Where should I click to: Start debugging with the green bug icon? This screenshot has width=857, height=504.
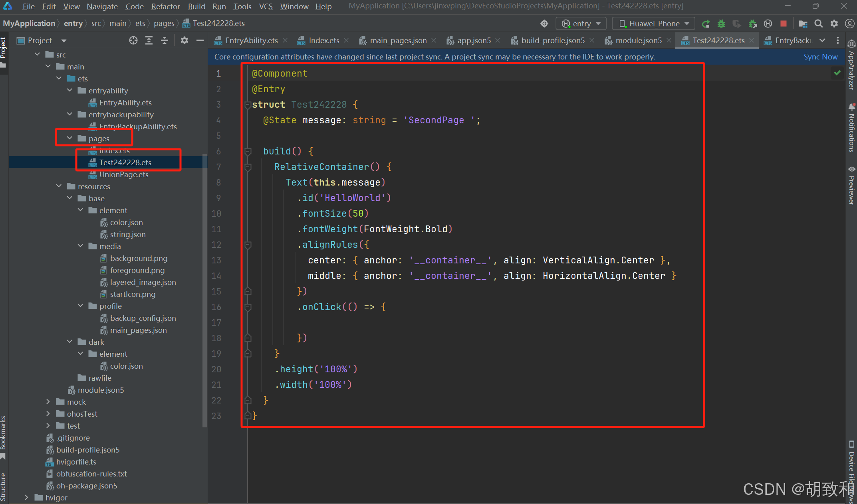[x=721, y=24]
